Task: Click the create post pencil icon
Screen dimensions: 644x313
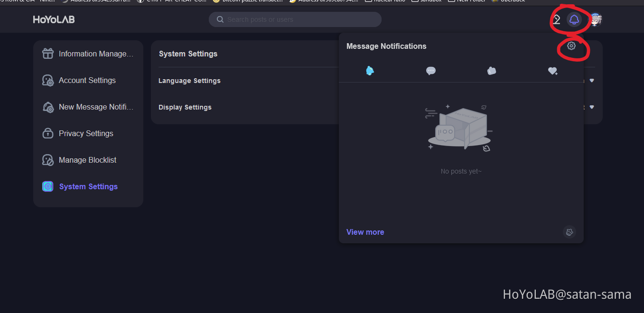Action: (x=556, y=19)
